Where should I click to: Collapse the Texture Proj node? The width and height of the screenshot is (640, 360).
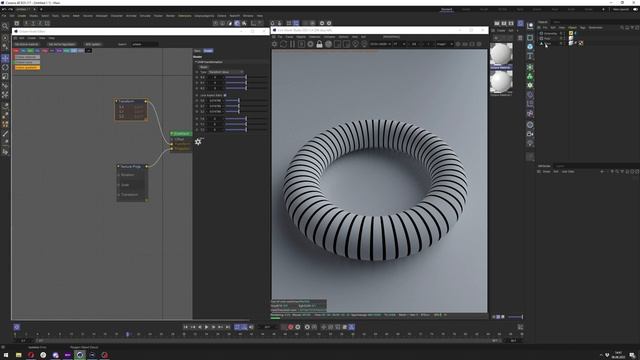119,167
